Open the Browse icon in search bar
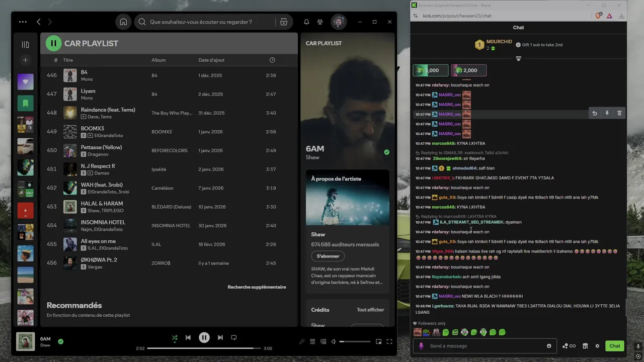 [284, 22]
